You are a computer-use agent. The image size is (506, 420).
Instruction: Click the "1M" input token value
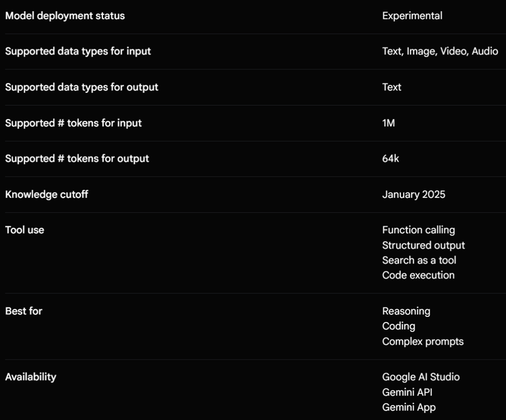(x=388, y=123)
